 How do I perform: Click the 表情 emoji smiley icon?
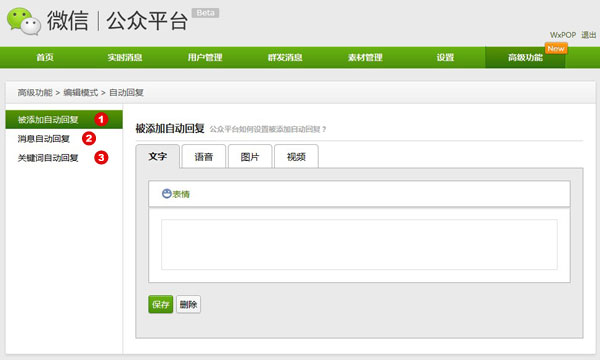[x=166, y=194]
